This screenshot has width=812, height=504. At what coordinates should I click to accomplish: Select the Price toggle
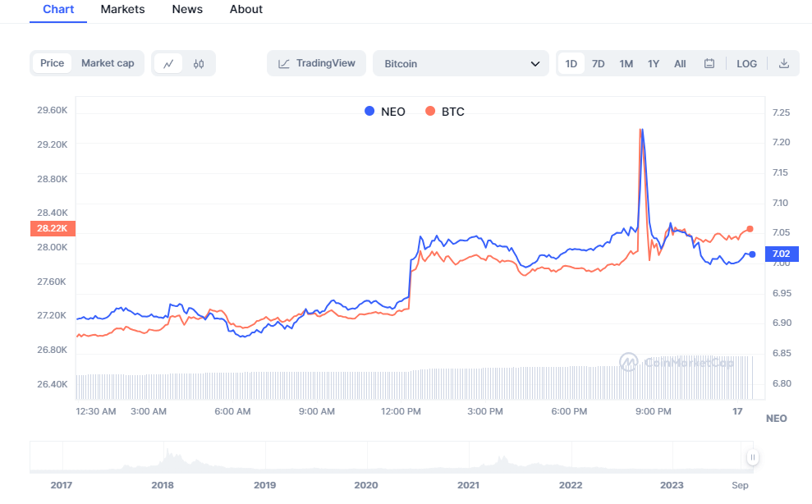tap(52, 63)
